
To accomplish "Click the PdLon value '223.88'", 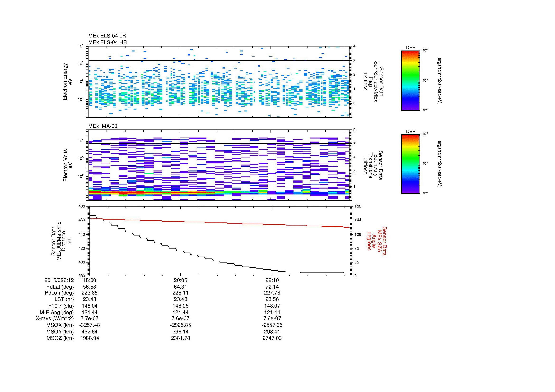I will point(89,293).
